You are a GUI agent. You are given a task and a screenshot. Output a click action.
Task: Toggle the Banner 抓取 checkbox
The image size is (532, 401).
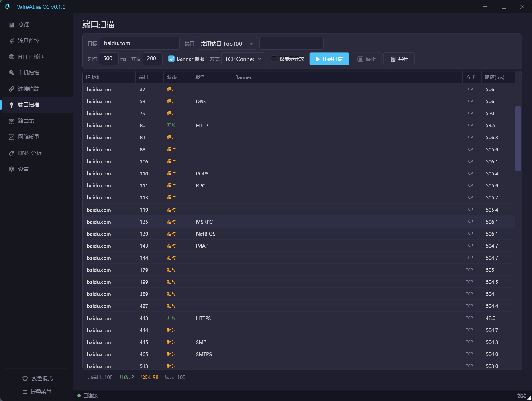pos(171,59)
